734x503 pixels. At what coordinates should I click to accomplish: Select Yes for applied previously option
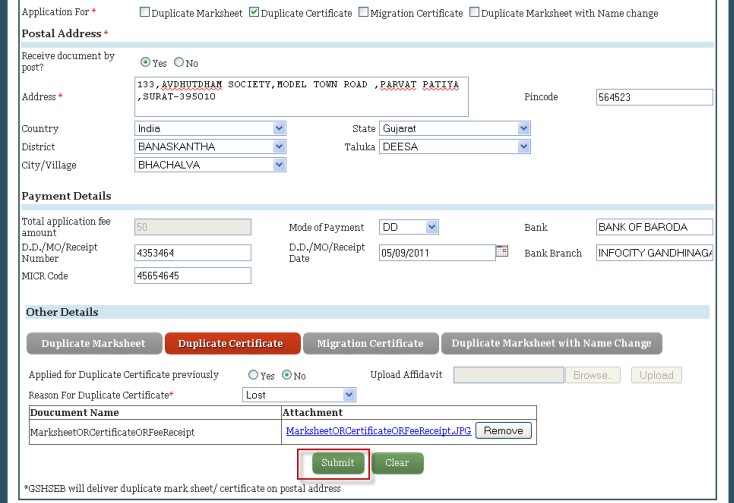[253, 375]
